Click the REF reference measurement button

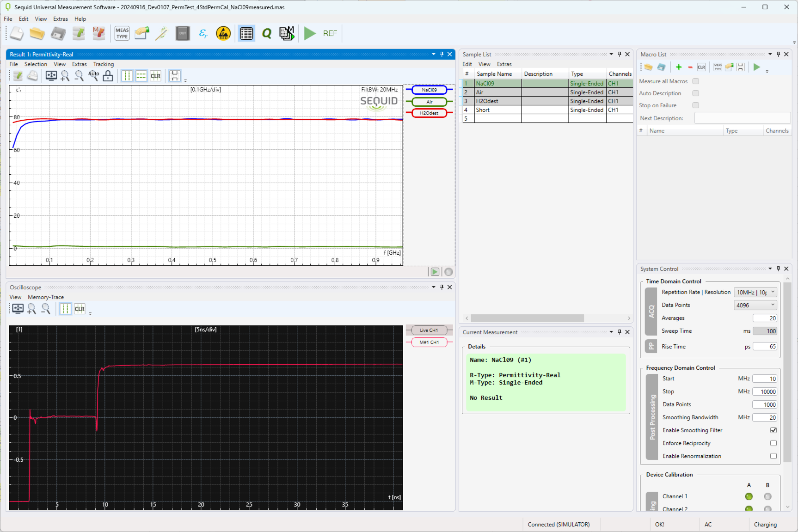(x=330, y=33)
